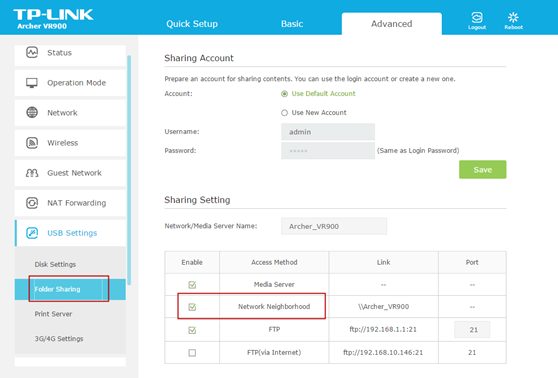558x378 pixels.
Task: Open NAT Forwarding settings
Action: click(70, 203)
